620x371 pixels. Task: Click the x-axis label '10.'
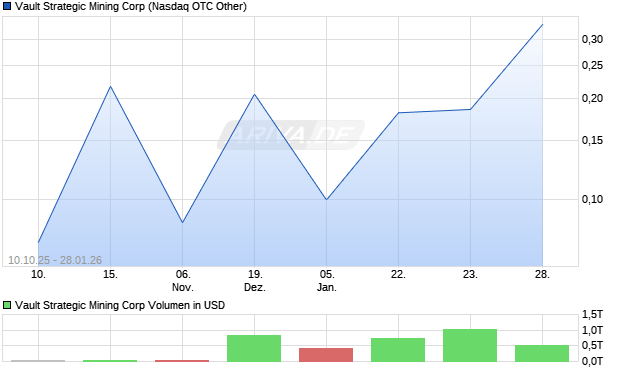(38, 274)
